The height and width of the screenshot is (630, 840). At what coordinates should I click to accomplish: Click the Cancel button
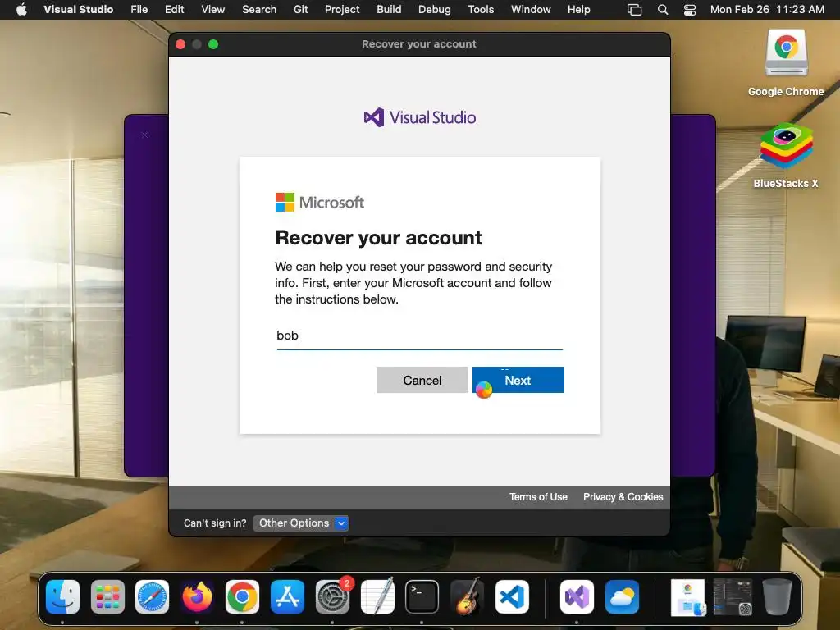[x=422, y=380]
